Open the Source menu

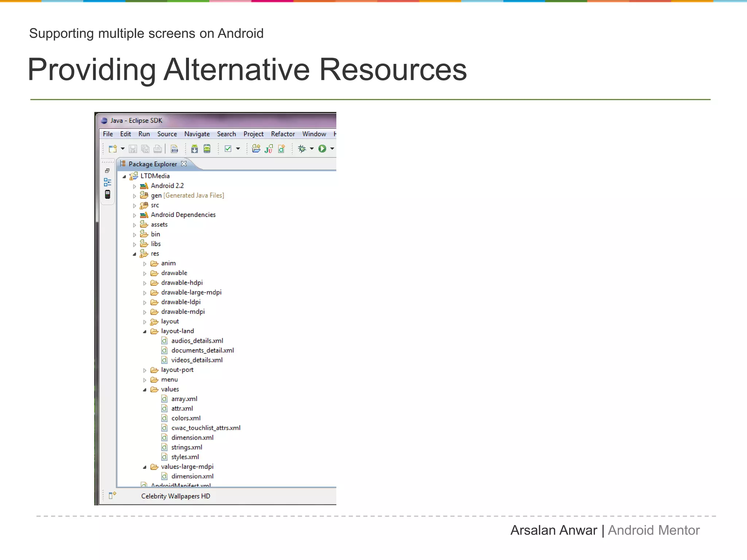(x=167, y=134)
